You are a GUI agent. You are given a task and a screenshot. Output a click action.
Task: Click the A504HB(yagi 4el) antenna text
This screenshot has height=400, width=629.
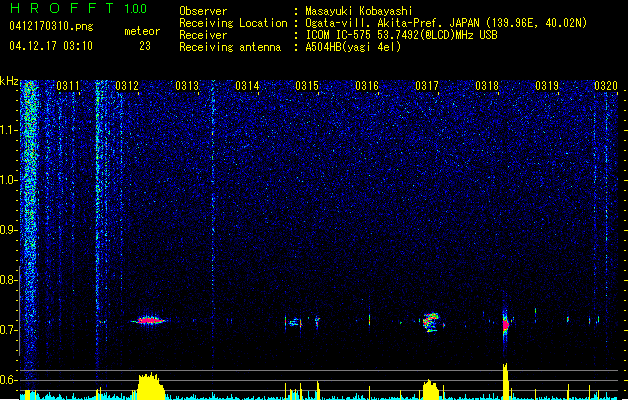coord(353,47)
